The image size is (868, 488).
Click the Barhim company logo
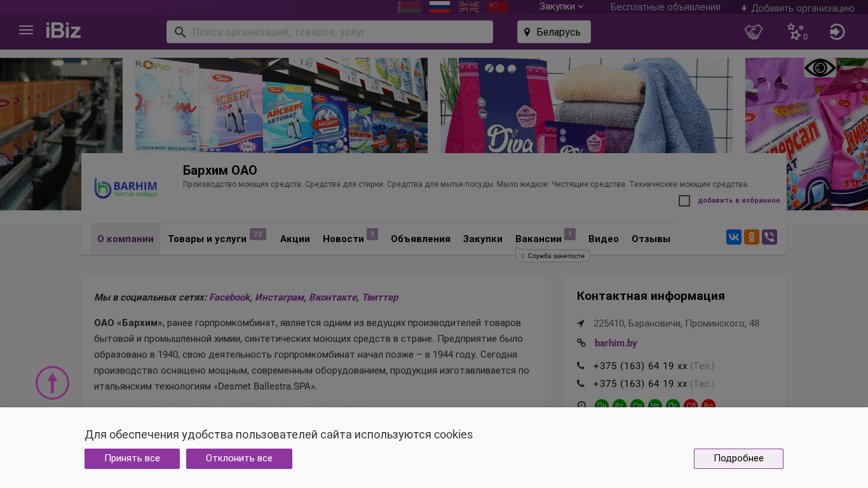[126, 188]
